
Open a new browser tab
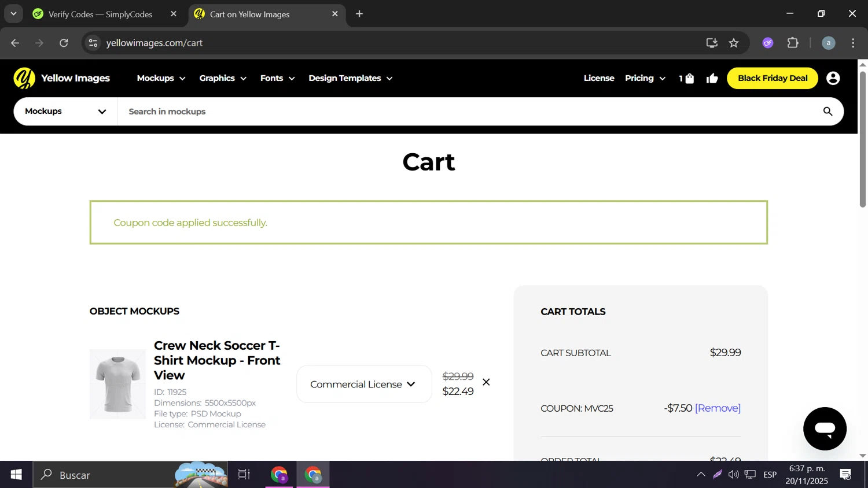(359, 14)
